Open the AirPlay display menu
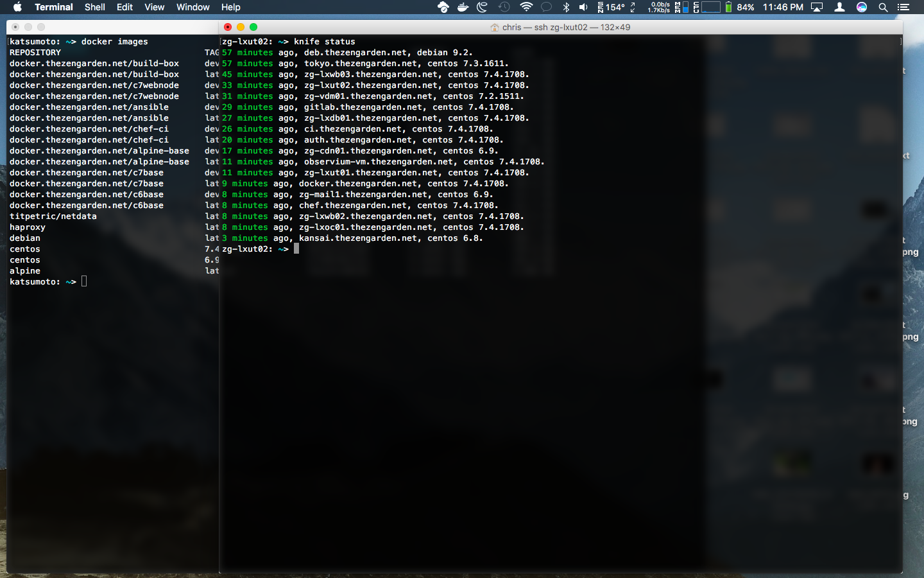 [x=817, y=7]
